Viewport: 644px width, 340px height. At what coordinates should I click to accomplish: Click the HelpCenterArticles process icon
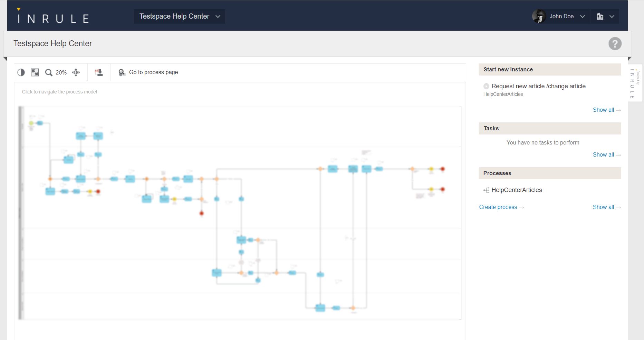[486, 190]
